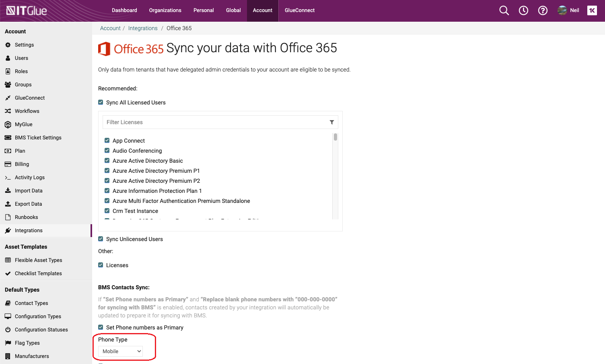605x364 pixels.
Task: Uncheck Azure Active Directory Premium P2
Action: (107, 181)
